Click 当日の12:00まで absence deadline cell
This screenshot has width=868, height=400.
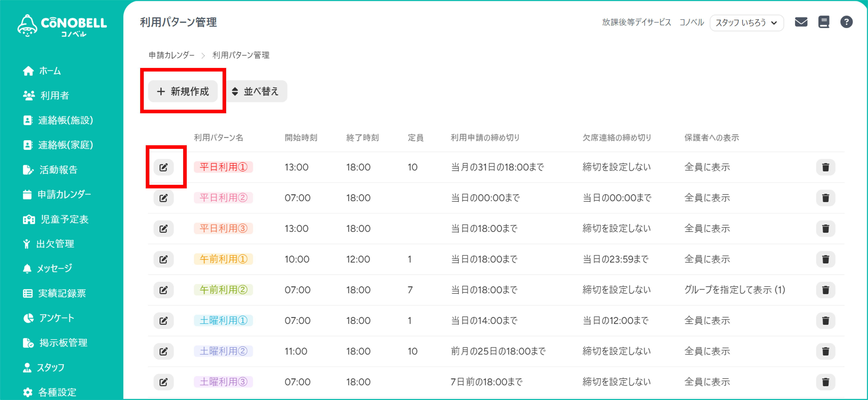616,320
